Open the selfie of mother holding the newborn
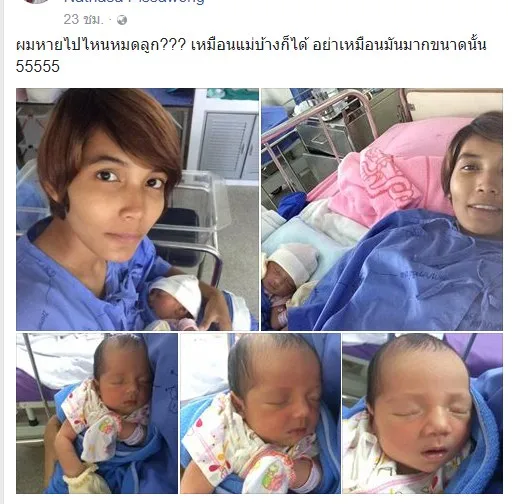The image size is (514, 504). (137, 209)
